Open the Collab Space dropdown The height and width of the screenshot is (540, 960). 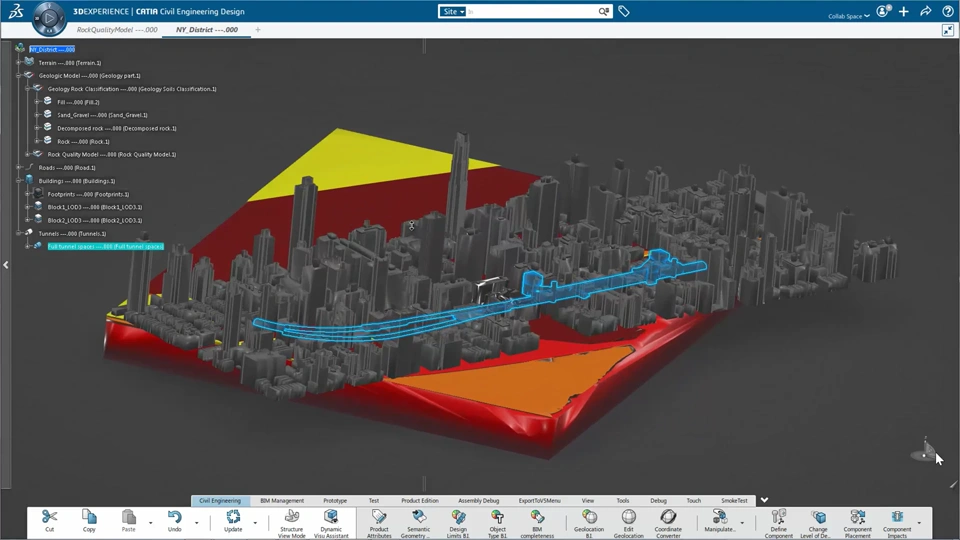click(x=849, y=16)
